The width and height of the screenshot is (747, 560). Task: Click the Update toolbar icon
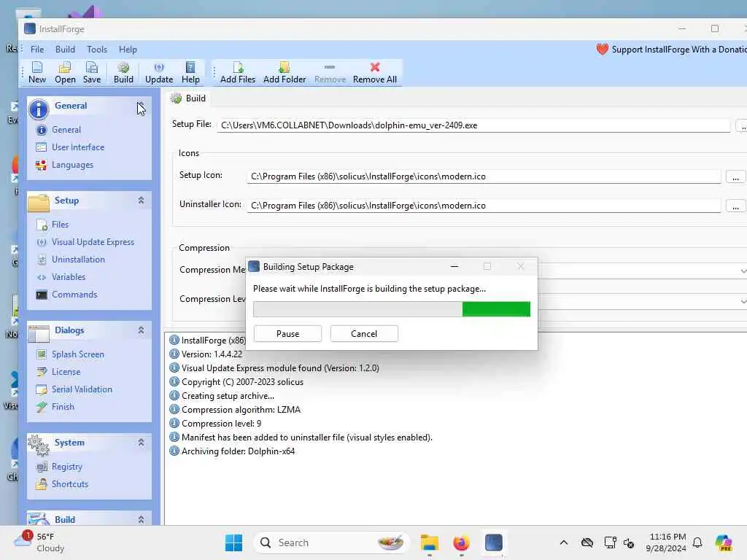pos(159,72)
